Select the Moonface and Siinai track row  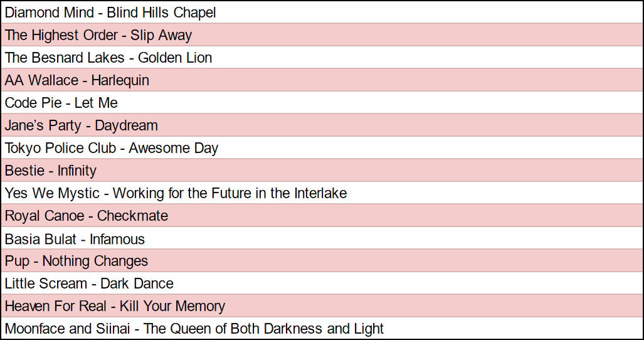click(194, 329)
